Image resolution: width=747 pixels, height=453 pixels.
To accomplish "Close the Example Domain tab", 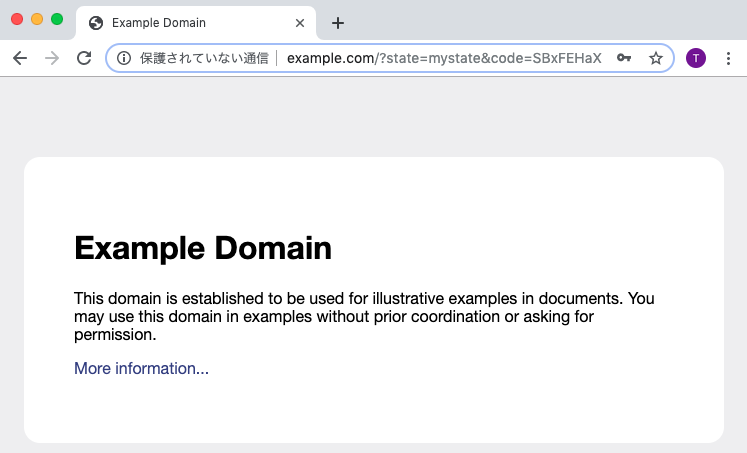I will click(300, 23).
